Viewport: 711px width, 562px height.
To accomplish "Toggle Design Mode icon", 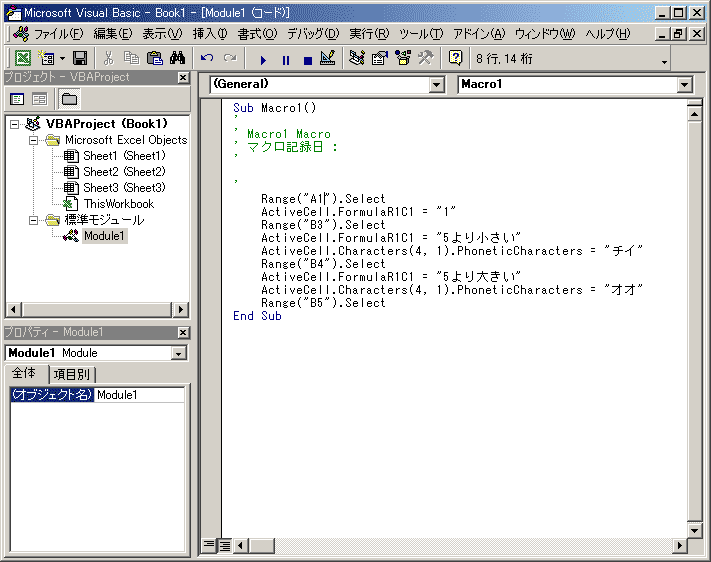I will pos(327,58).
